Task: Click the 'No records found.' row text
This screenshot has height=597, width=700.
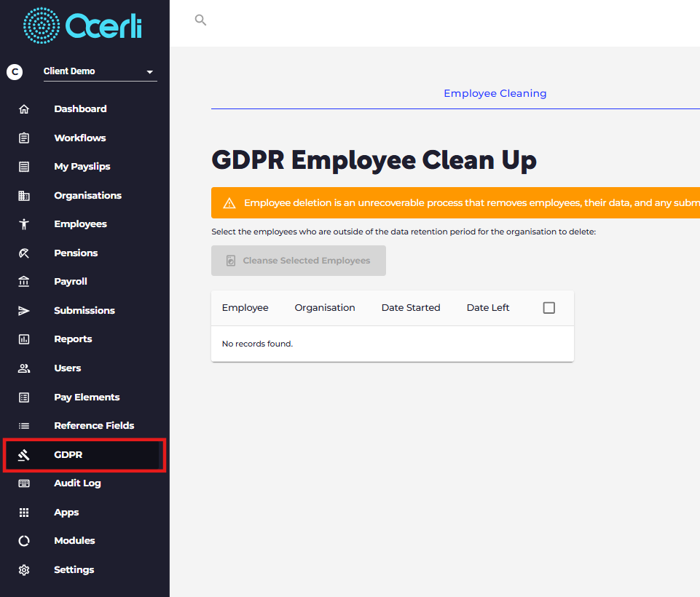Action: [x=258, y=344]
